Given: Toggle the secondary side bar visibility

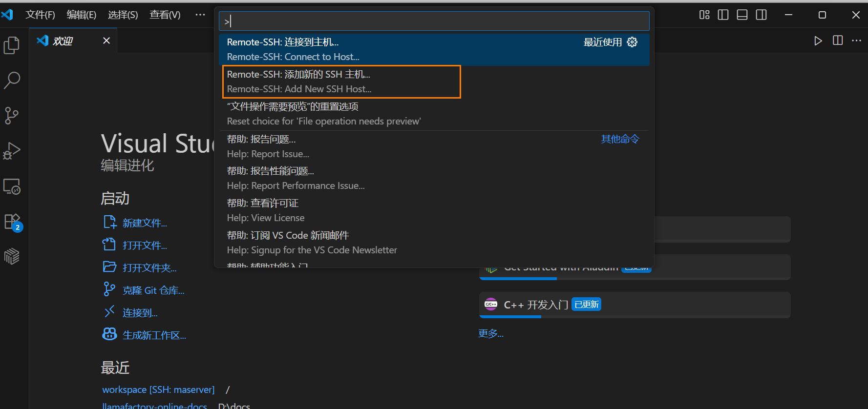Looking at the screenshot, I should point(761,15).
